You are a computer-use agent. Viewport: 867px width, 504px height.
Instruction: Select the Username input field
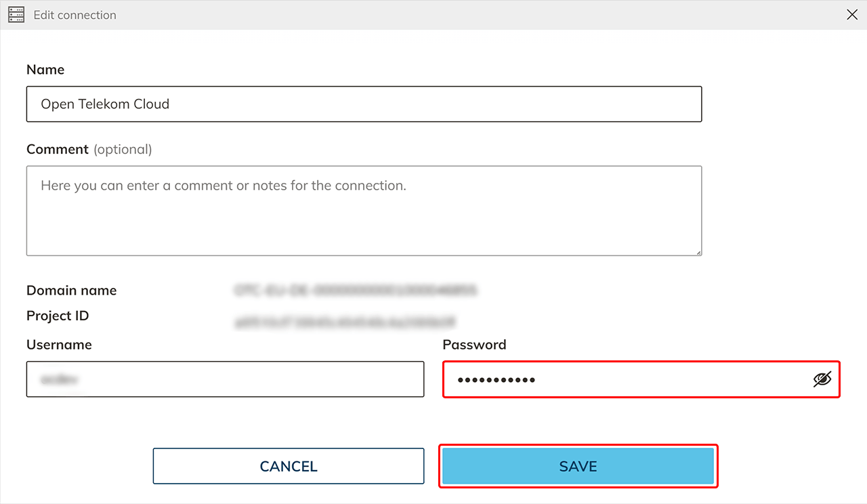pos(225,379)
